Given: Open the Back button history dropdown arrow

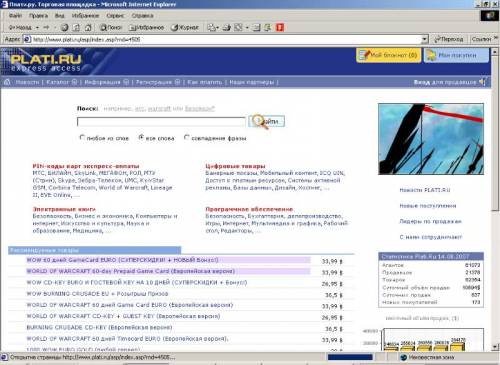Looking at the screenshot, I should point(37,28).
